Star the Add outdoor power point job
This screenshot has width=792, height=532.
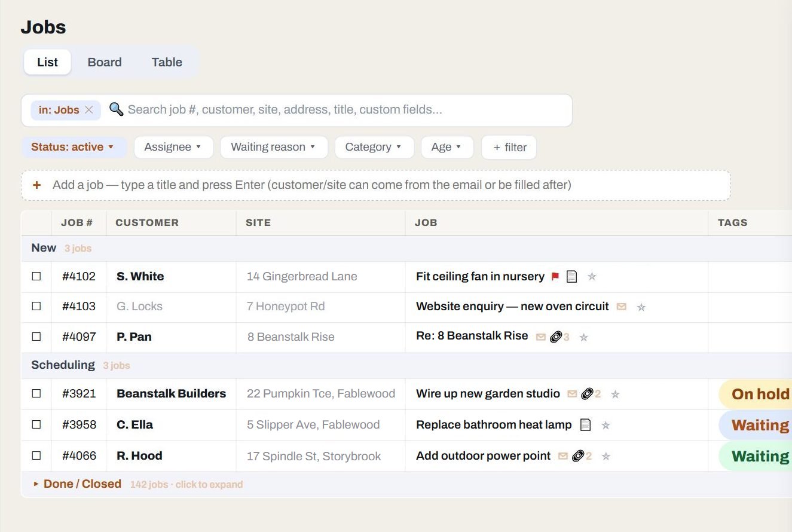(x=606, y=457)
